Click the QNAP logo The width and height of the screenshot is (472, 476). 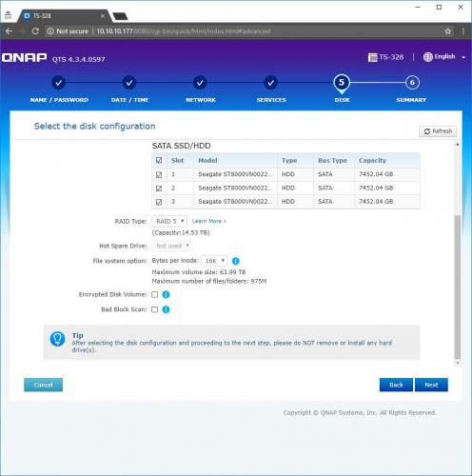25,58
